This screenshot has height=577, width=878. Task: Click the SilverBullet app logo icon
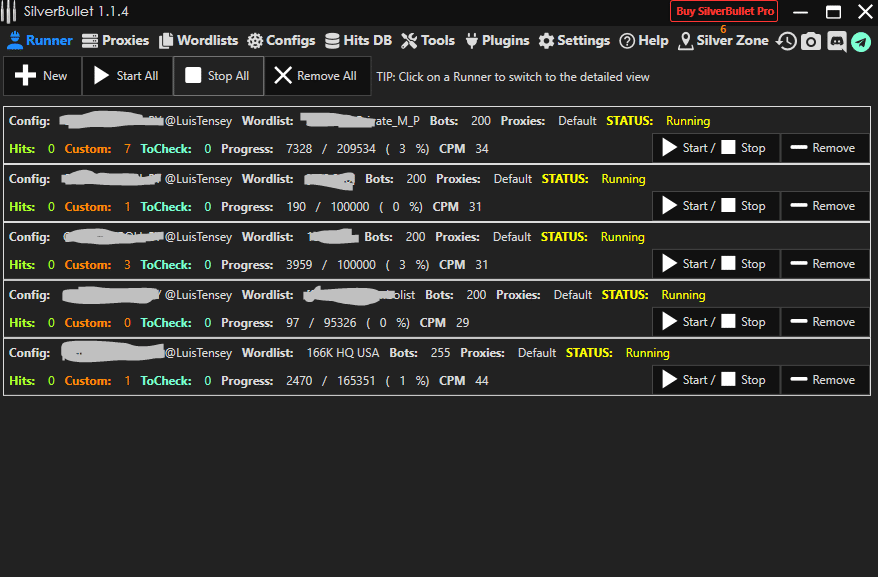8,11
